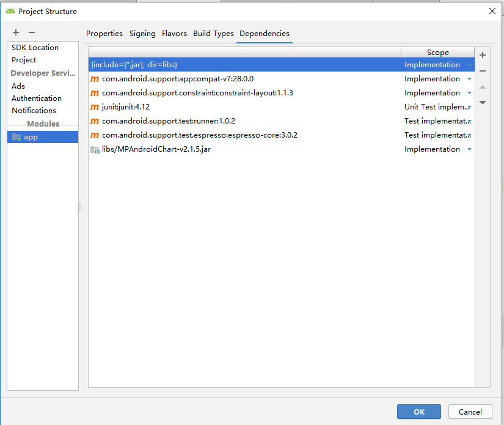The height and width of the screenshot is (425, 504).
Task: Open scope dropdown for espresso-core row
Action: coord(469,135)
